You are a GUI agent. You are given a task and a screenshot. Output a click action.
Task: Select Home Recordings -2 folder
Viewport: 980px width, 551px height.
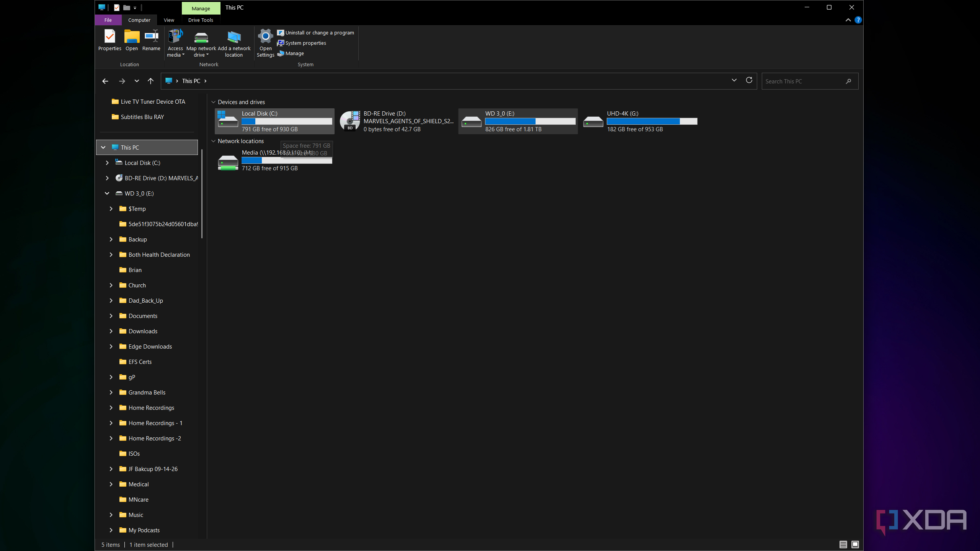coord(150,438)
